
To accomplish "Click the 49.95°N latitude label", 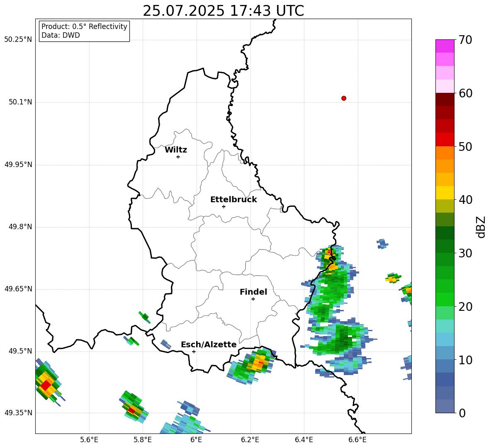I will [18, 164].
